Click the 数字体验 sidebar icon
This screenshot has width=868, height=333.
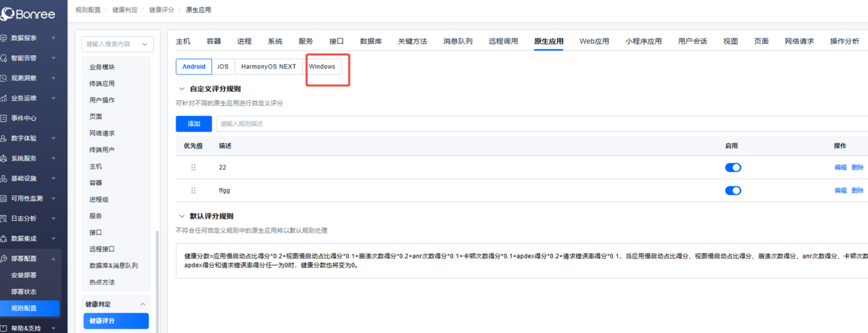tap(4, 139)
